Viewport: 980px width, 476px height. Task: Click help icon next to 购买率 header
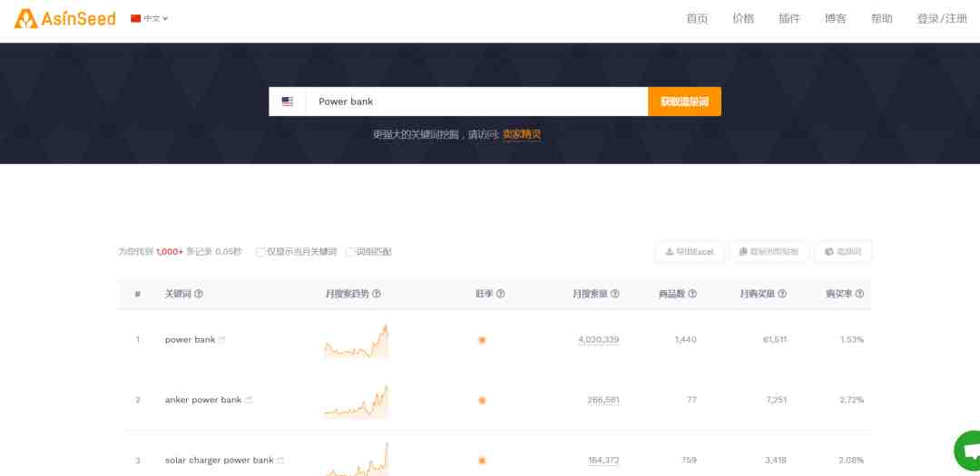[859, 294]
